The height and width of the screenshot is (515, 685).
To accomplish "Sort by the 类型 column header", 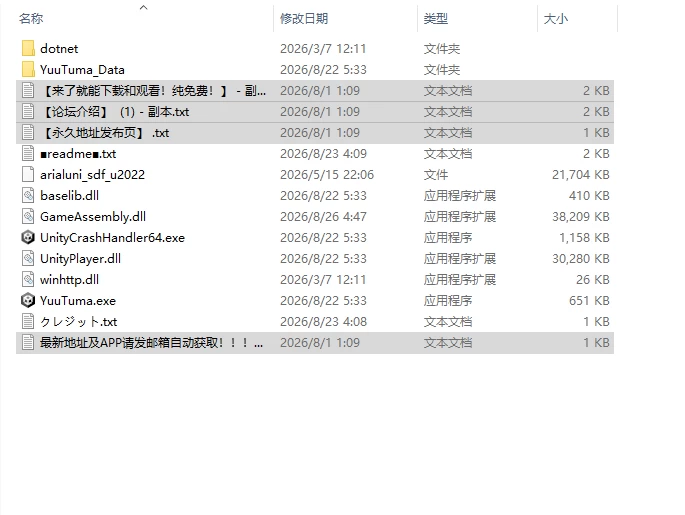I will [x=436, y=19].
